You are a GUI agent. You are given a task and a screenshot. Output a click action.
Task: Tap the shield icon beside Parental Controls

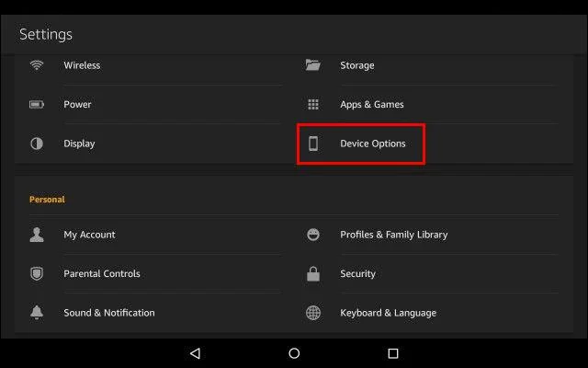click(x=37, y=274)
